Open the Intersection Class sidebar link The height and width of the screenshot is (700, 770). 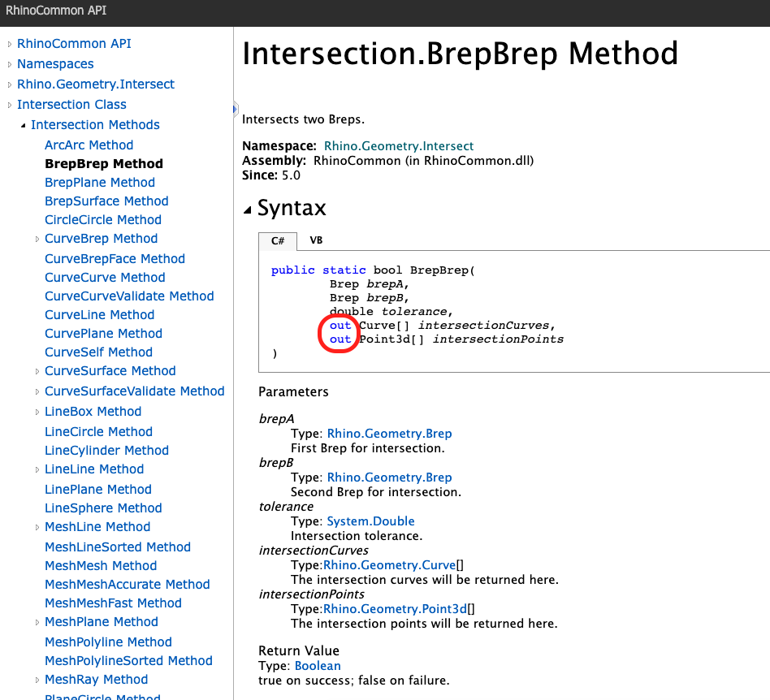click(71, 105)
